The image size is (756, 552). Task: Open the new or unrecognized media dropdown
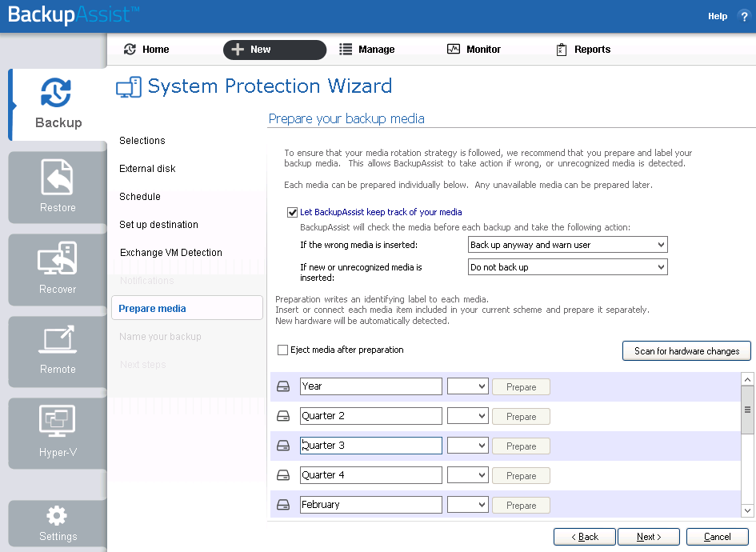567,267
